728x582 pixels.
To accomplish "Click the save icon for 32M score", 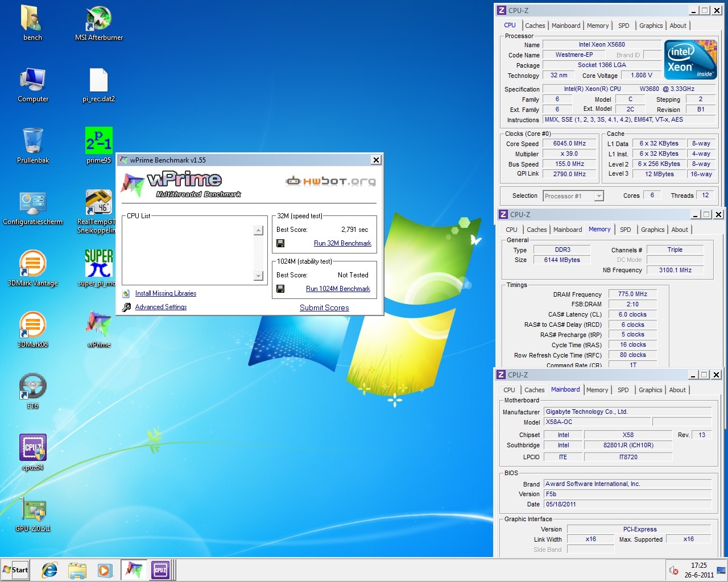I will [280, 243].
